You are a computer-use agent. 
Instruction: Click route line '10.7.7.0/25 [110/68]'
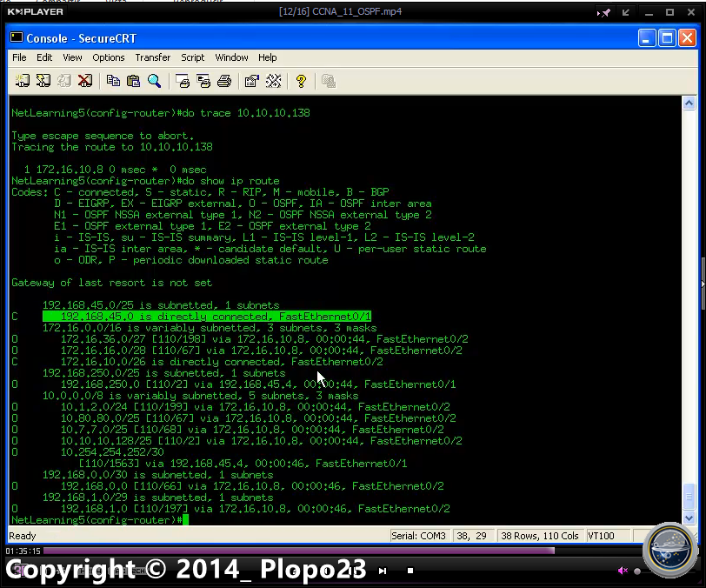point(228,430)
